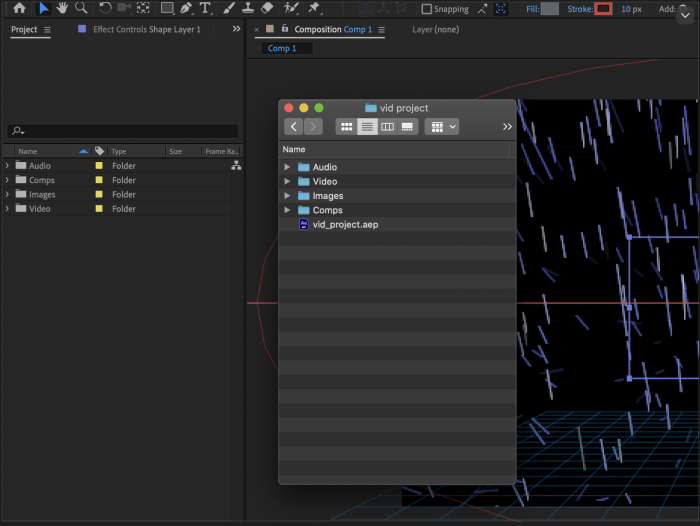Screen dimensions: 700x526
Task: Open the Project panel hamburger menu
Action: click(x=47, y=30)
